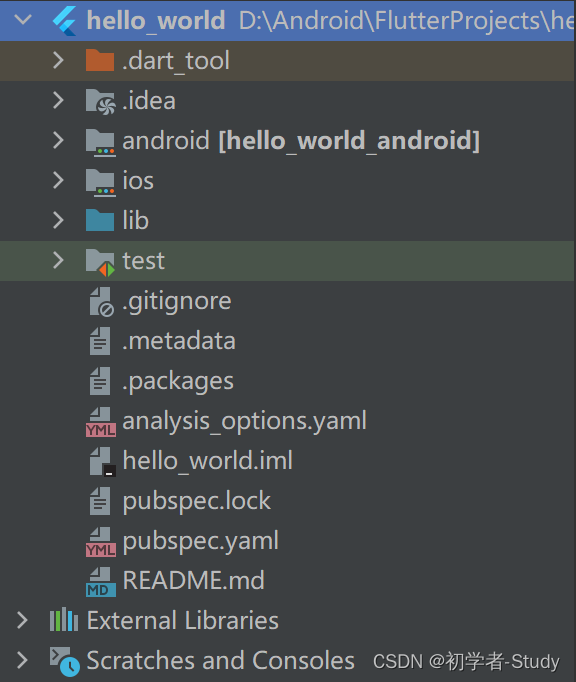Collapse the hello_world project root

(23, 20)
